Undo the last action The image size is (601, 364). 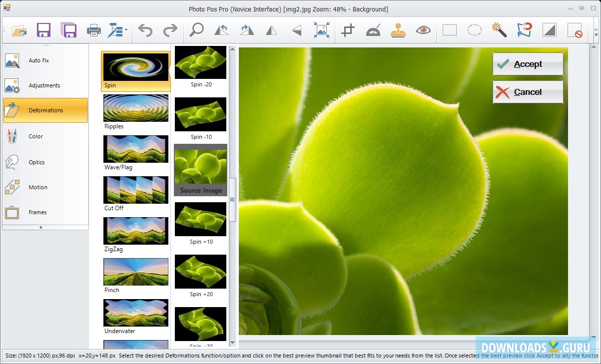(x=145, y=30)
